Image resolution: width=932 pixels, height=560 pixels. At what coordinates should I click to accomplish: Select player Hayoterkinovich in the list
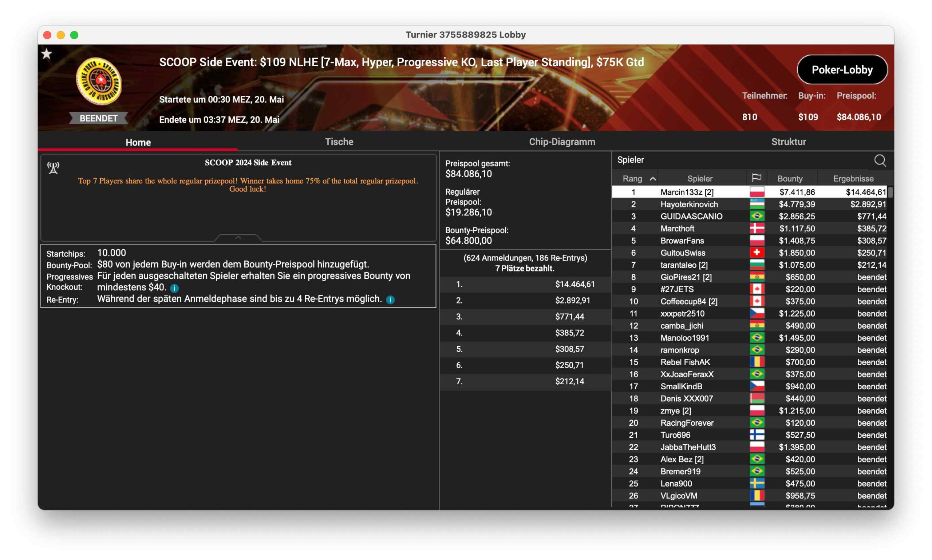689,204
